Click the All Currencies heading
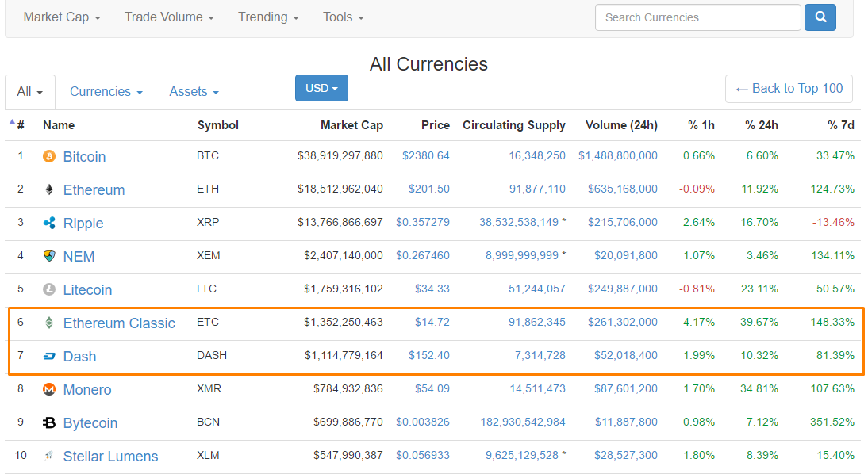This screenshot has height=474, width=868. [x=428, y=64]
